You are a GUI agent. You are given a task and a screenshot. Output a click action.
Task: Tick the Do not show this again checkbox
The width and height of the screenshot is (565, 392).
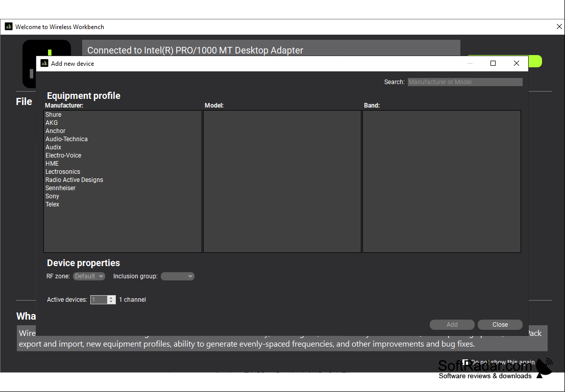pyautogui.click(x=465, y=362)
